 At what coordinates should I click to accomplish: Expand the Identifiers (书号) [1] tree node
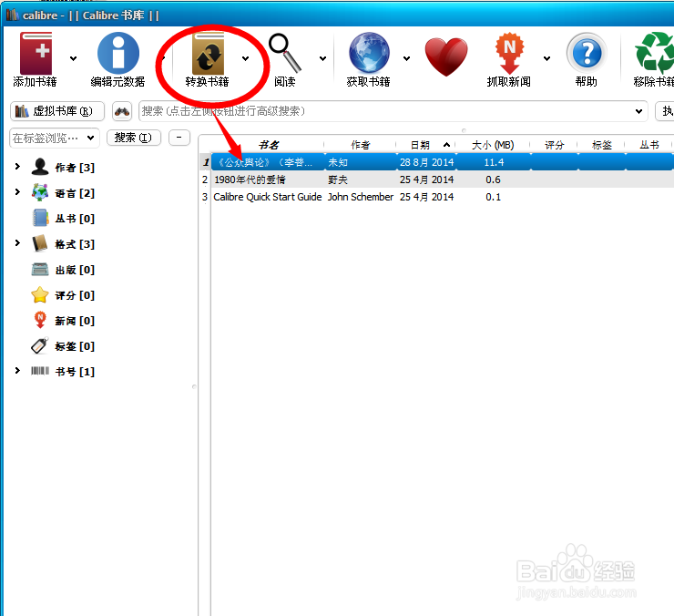point(17,370)
